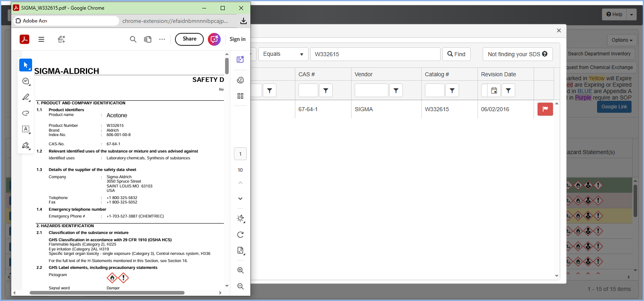The height and width of the screenshot is (301, 644).
Task: Click the rotate page icon
Action: click(240, 235)
